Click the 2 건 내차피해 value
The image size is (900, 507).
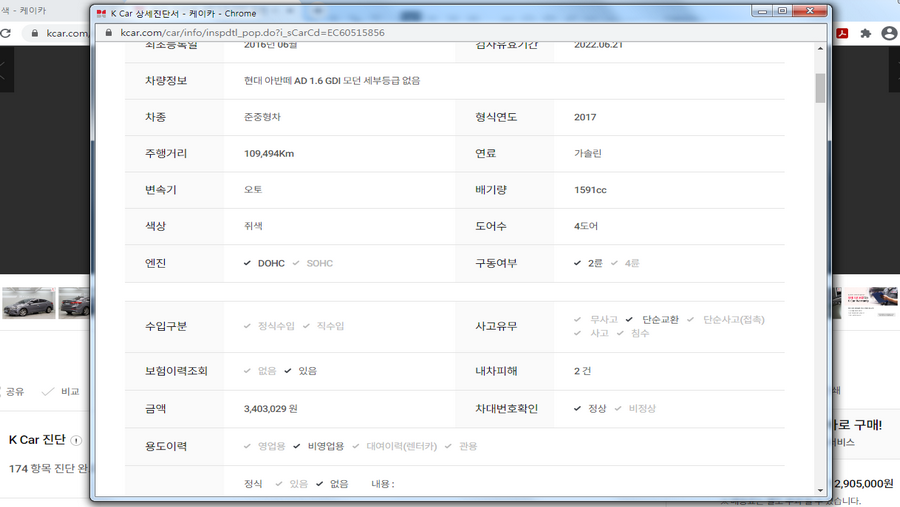point(582,371)
